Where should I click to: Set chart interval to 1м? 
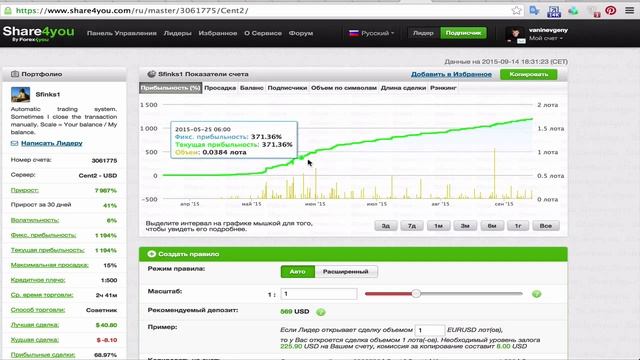click(438, 226)
